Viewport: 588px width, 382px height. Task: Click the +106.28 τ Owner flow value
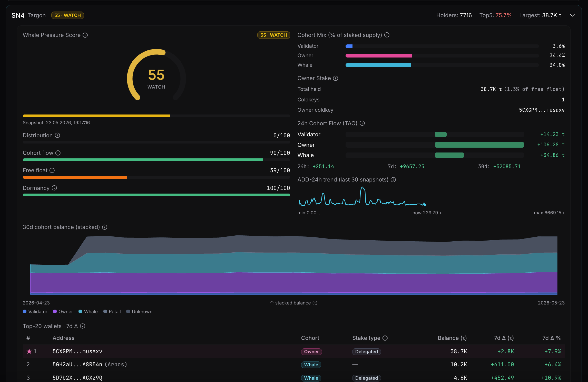(x=551, y=145)
